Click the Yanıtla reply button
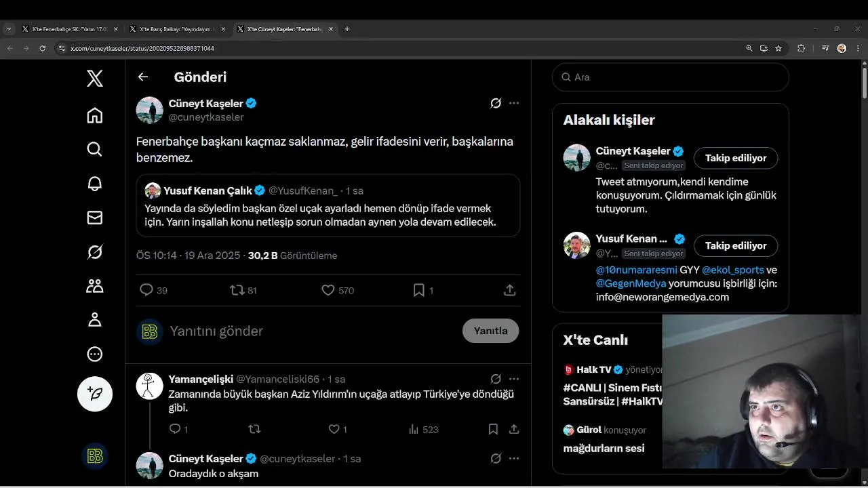 pos(490,331)
